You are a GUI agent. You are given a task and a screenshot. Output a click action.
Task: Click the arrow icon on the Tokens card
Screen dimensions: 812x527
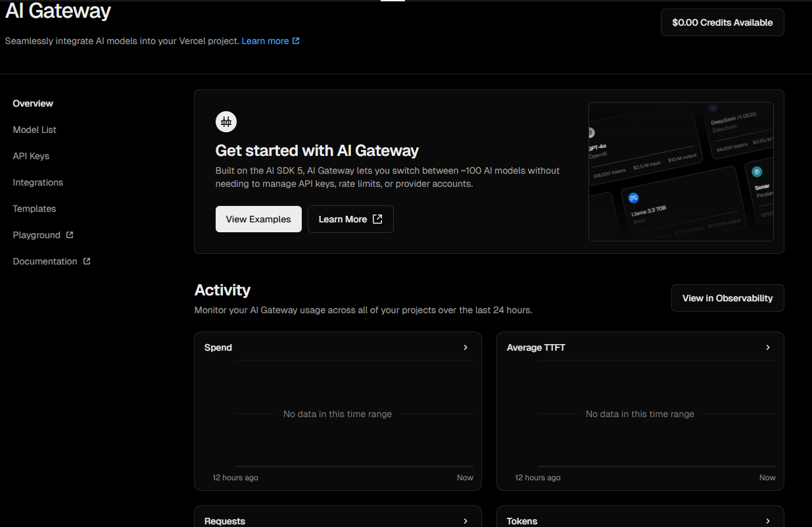[768, 521]
